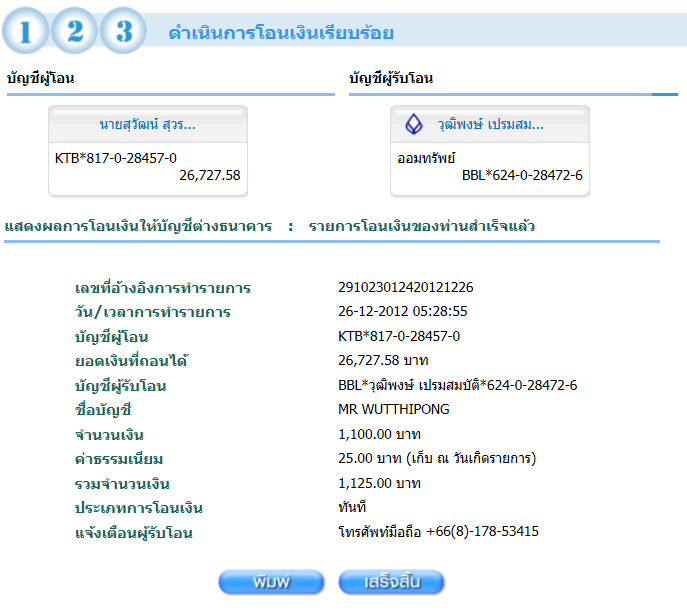Click the header text ดำเนินการโอนเงินเรียบร้อย
Screen dimensions: 687x616
pos(281,33)
